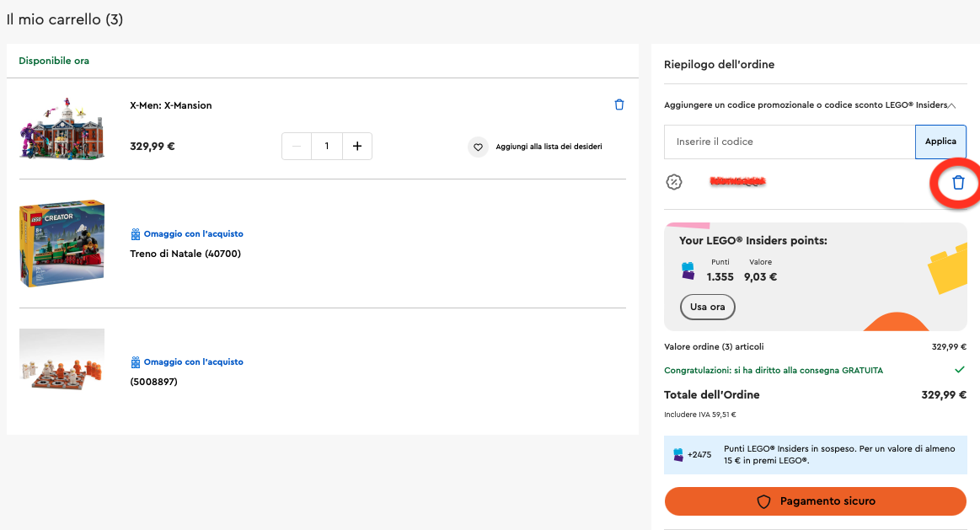Delete X-Men: X-Mansion from the cart
The height and width of the screenshot is (530, 980).
pyautogui.click(x=619, y=105)
